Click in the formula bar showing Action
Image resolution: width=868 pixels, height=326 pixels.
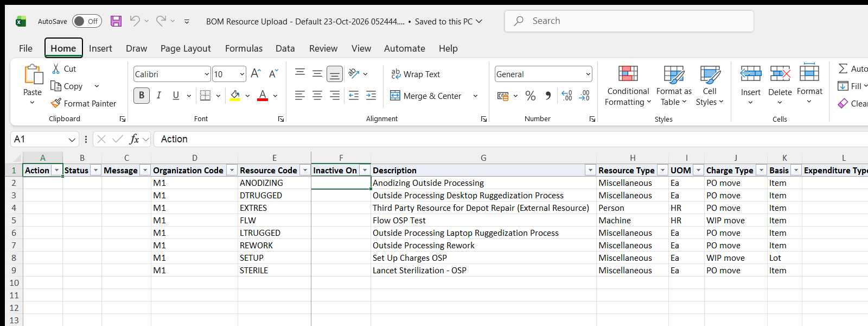[510, 139]
